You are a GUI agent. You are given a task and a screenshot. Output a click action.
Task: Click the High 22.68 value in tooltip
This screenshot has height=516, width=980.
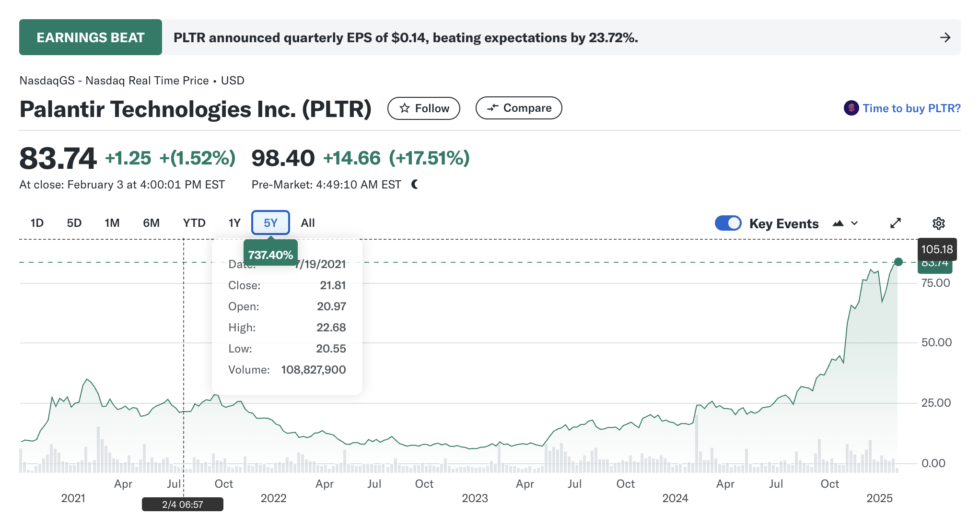[331, 328]
